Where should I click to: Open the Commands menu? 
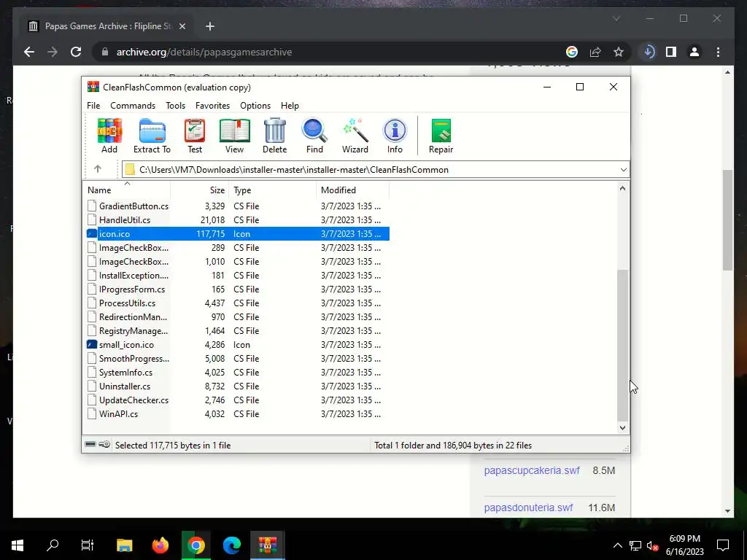tap(133, 106)
